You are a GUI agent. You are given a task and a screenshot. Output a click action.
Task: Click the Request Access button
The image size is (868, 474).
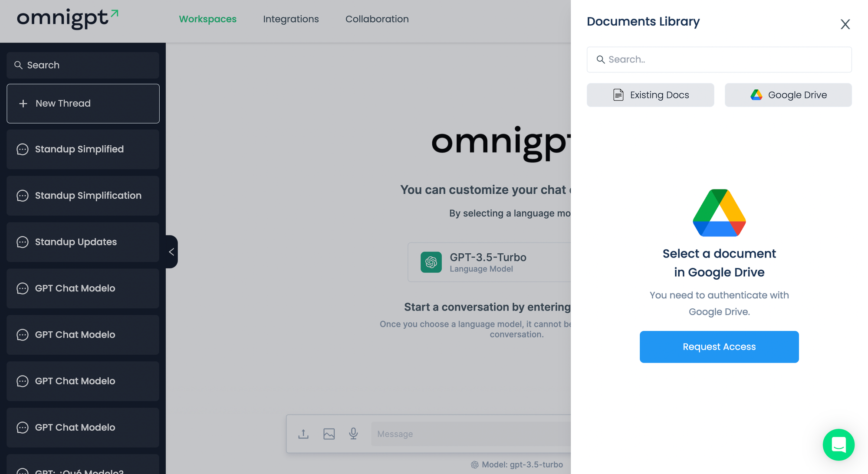pyautogui.click(x=719, y=347)
